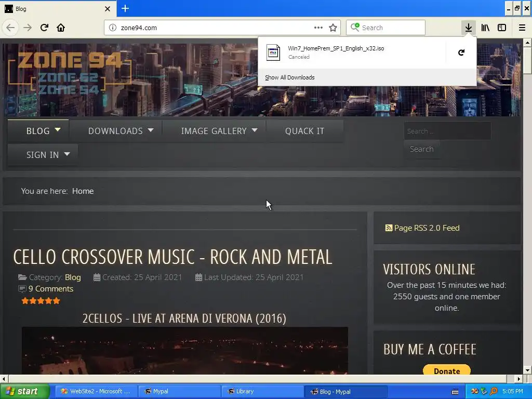Click the PayPal Donate button
Viewport: 532px width, 399px height.
coord(447,370)
